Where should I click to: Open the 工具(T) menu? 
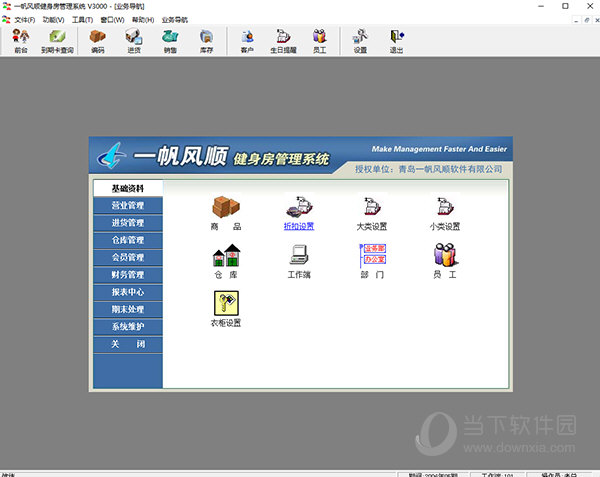tap(83, 20)
